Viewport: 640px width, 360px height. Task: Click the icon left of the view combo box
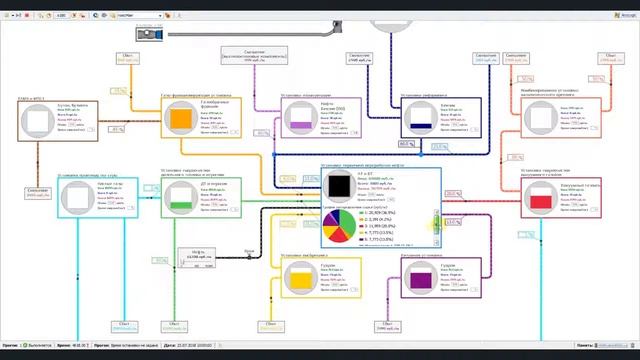[x=112, y=16]
